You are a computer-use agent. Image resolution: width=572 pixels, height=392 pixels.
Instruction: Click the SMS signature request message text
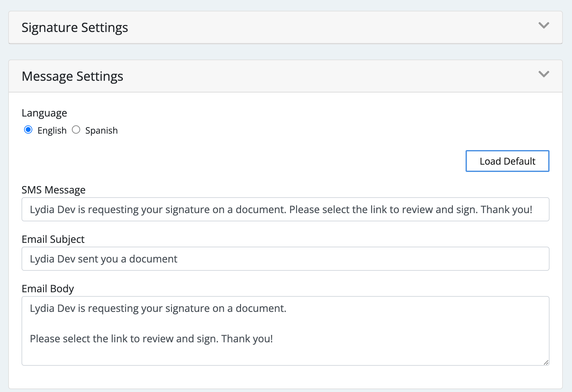click(281, 209)
